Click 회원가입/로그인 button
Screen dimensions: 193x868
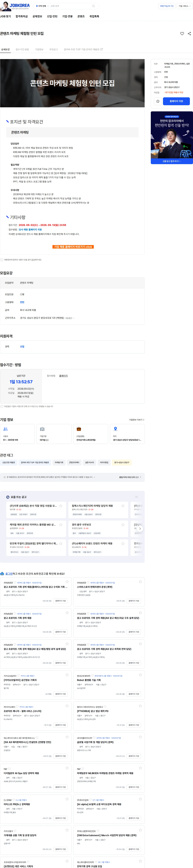(x=167, y=6)
